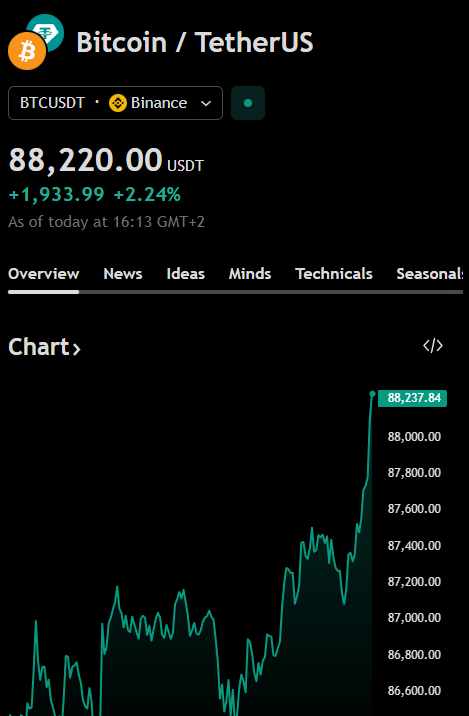Click the 88,237.84 current price label

(x=412, y=398)
